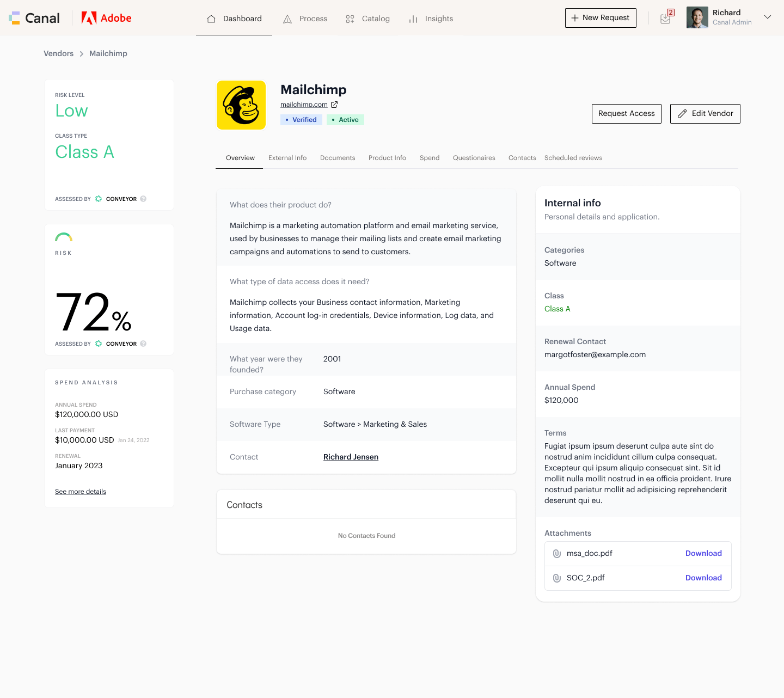Image resolution: width=784 pixels, height=698 pixels.
Task: Click January 2023 renewal date
Action: [79, 466]
